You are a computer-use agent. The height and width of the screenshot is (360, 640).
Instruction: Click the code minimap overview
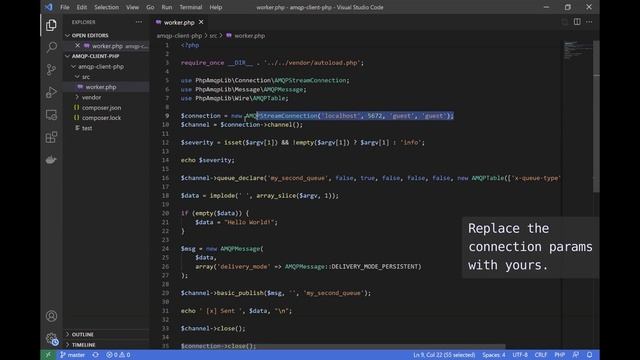pos(578,50)
